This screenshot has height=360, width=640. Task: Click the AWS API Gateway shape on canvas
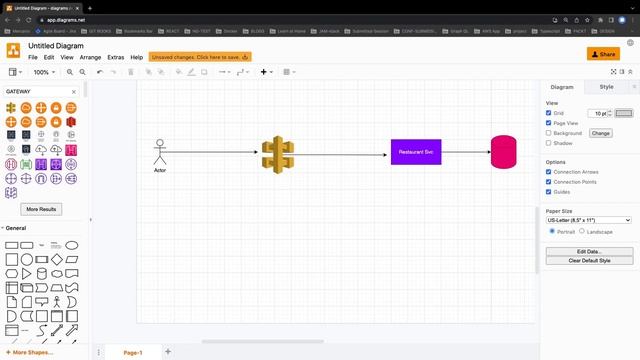[278, 155]
